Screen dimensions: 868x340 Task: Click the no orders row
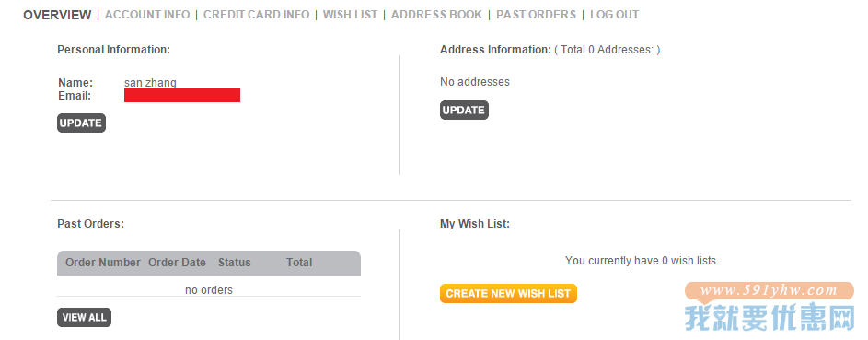[209, 289]
